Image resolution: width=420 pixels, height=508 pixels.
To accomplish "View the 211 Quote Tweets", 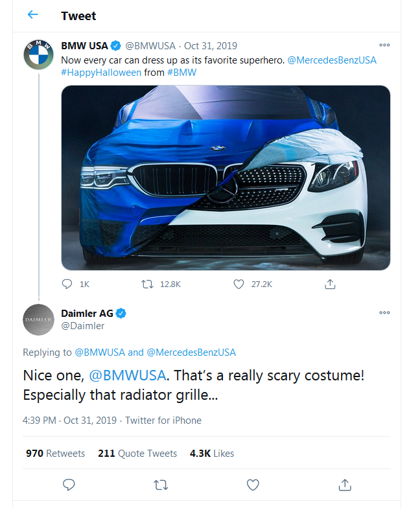I will click(137, 454).
